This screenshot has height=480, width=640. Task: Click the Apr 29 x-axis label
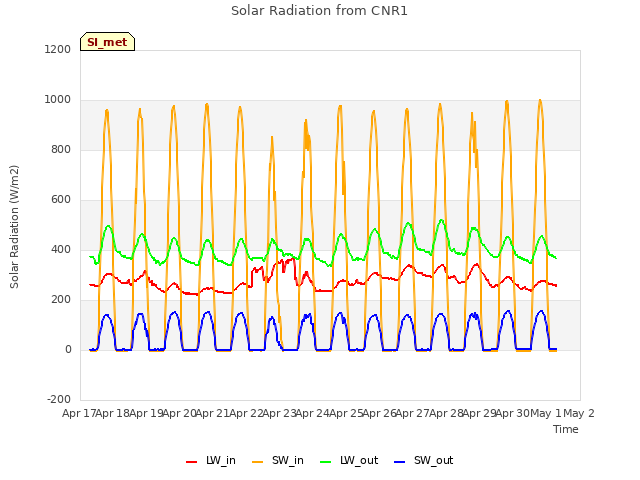tap(479, 413)
